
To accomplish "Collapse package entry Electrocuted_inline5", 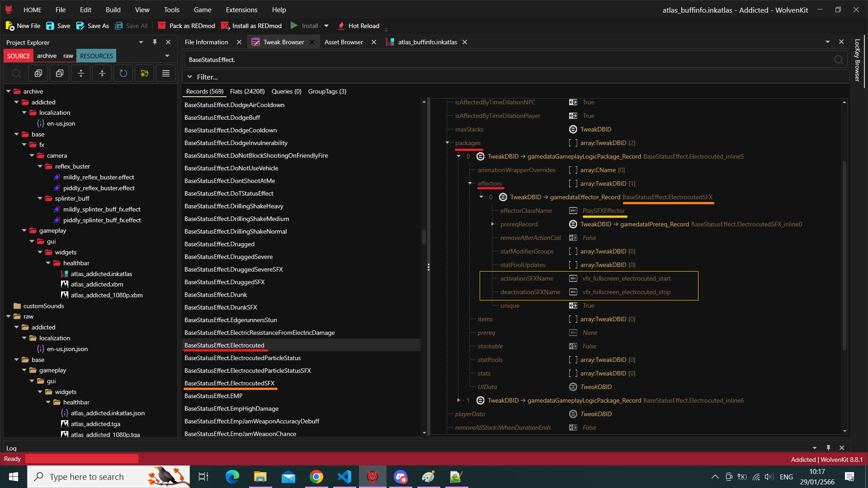I will click(x=458, y=156).
